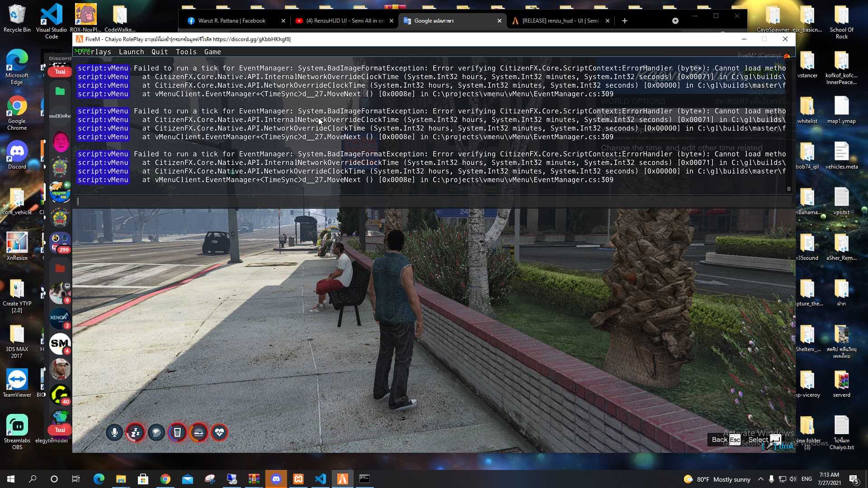Viewport: 868px width, 488px height.
Task: Open XENON server in Discord sidebar
Action: (59, 318)
